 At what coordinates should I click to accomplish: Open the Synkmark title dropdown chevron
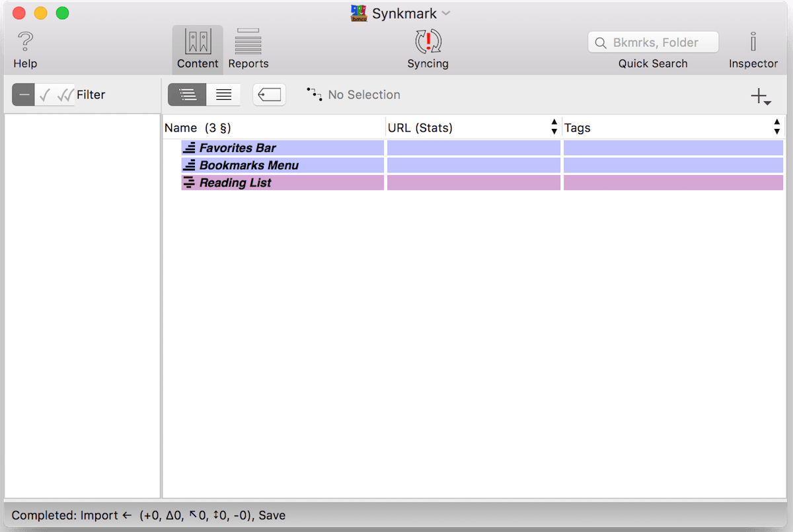[x=446, y=13]
